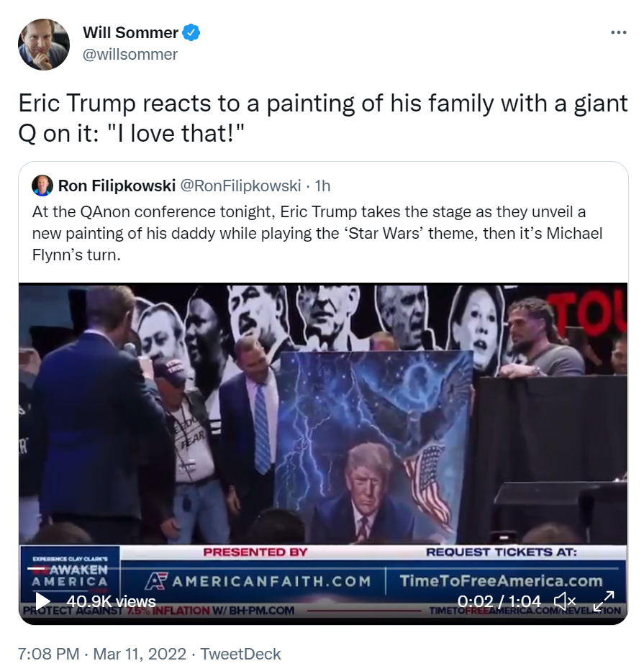This screenshot has width=644, height=671.
Task: Open the quoted tweet's 1h timestamp
Action: pyautogui.click(x=322, y=186)
